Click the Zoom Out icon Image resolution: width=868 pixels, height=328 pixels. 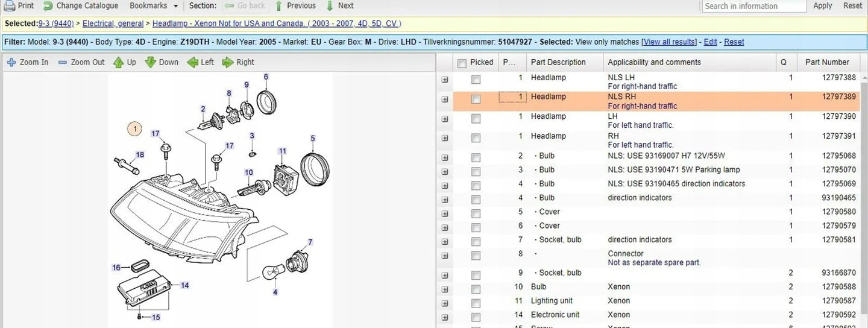tap(63, 62)
